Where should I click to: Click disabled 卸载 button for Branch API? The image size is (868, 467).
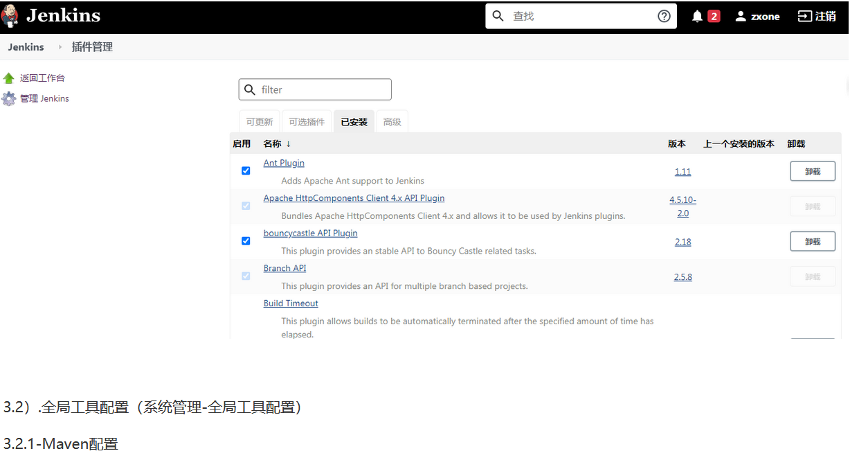click(x=813, y=276)
